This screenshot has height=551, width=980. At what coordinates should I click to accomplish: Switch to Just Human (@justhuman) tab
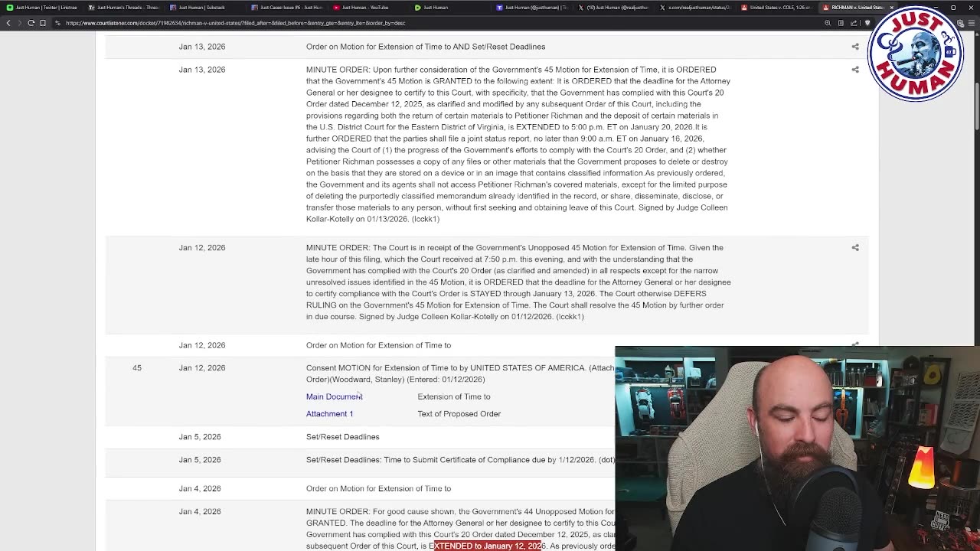coord(531,8)
